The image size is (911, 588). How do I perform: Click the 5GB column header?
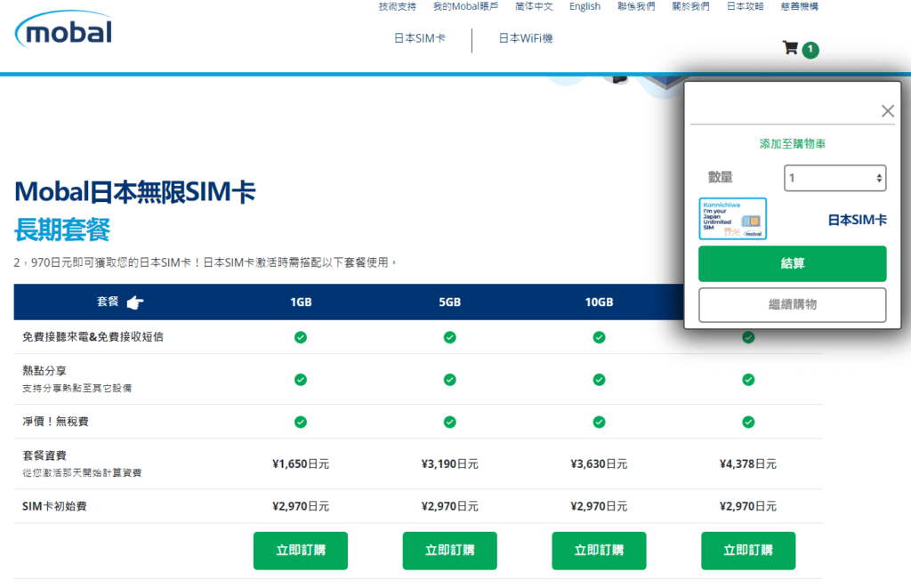point(449,302)
